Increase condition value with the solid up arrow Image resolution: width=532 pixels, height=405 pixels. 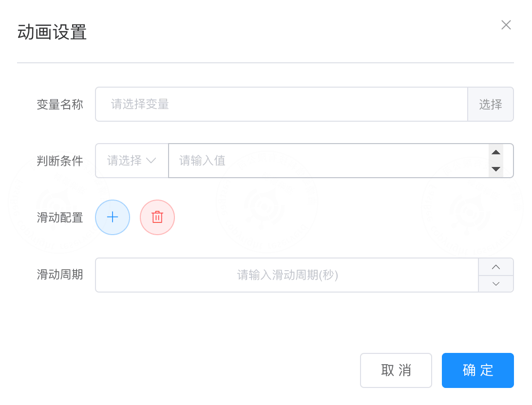[x=495, y=152]
